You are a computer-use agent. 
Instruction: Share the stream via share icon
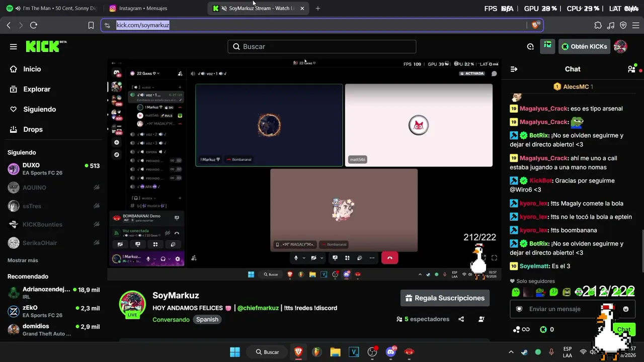click(461, 319)
